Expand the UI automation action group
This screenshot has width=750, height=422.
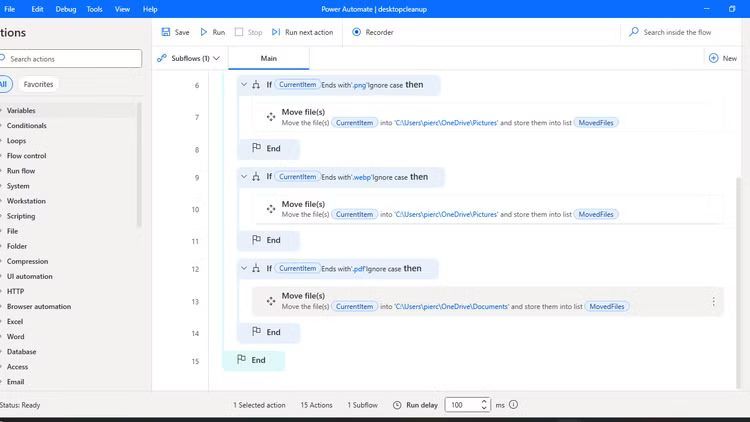(x=29, y=276)
